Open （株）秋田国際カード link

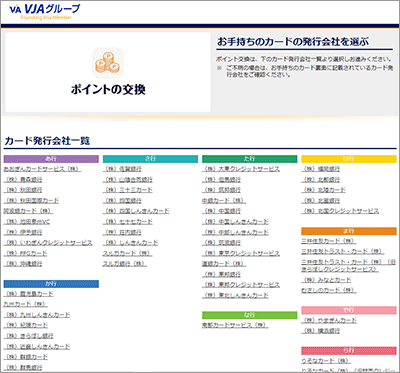(x=31, y=201)
